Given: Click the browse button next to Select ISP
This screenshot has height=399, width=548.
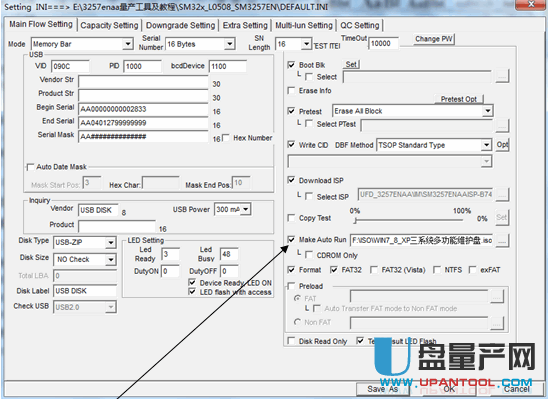Looking at the screenshot, I should 502,195.
